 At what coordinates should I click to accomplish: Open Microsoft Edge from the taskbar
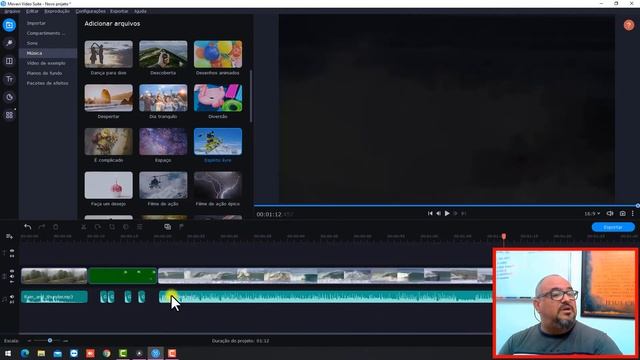point(25,353)
